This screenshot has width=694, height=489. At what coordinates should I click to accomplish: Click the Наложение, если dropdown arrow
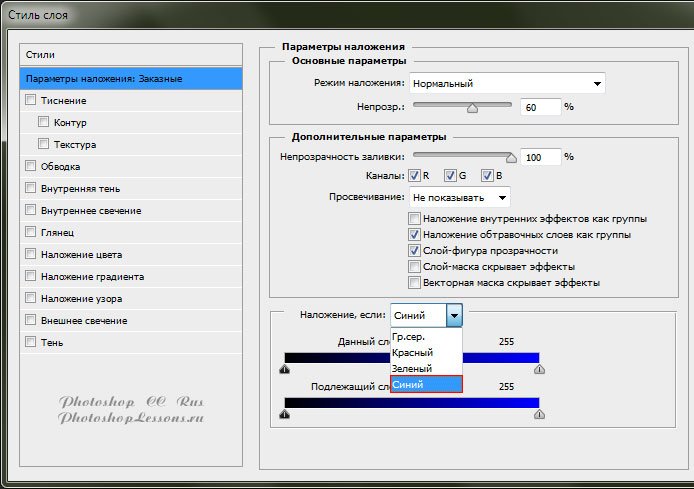(x=455, y=315)
